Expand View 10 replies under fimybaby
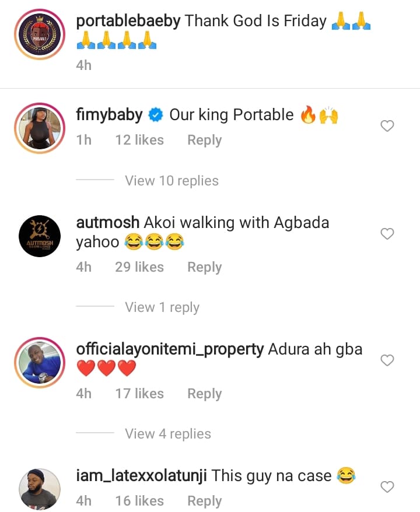 tap(171, 181)
